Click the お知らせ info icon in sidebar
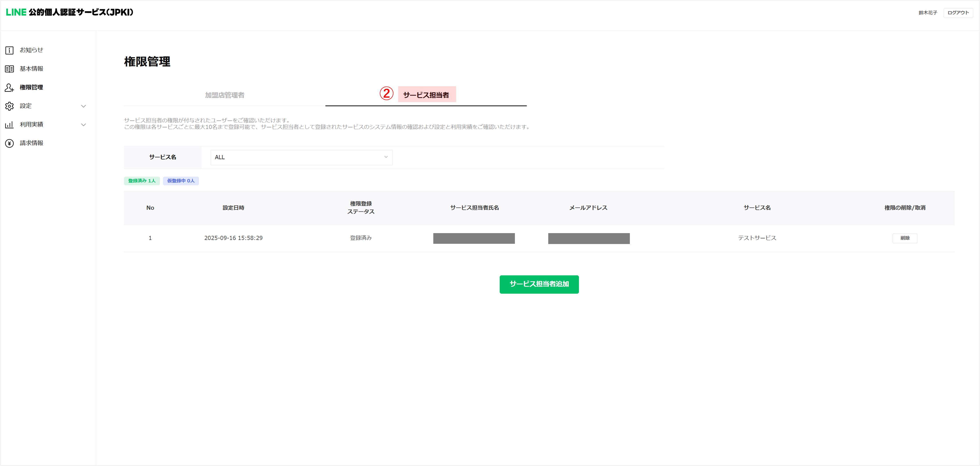980x466 pixels. [x=10, y=50]
